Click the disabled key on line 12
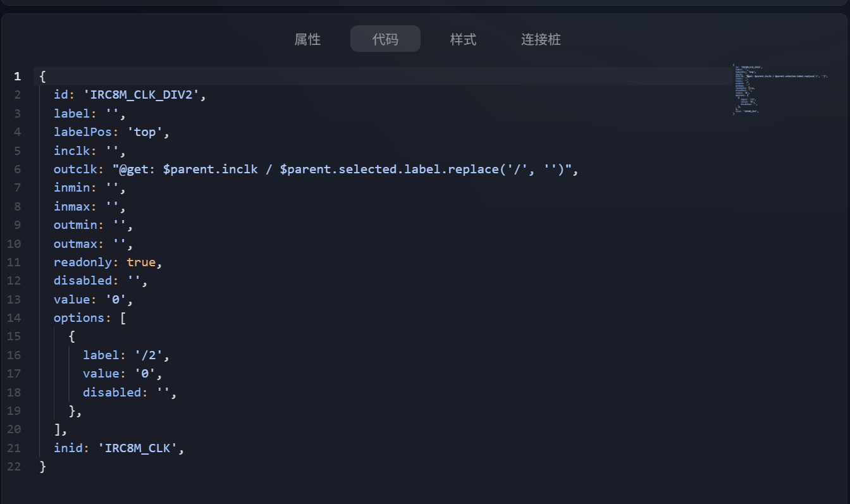Viewport: 850px width, 504px height. [x=83, y=280]
